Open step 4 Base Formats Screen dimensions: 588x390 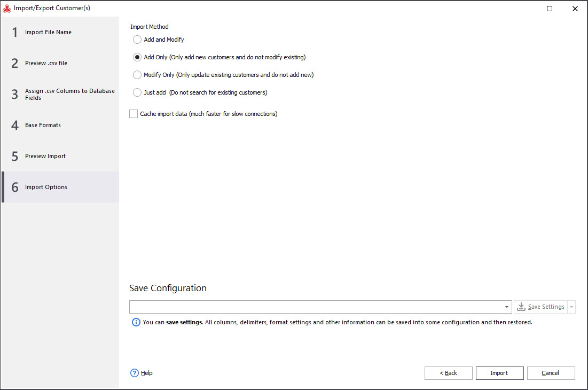point(60,125)
